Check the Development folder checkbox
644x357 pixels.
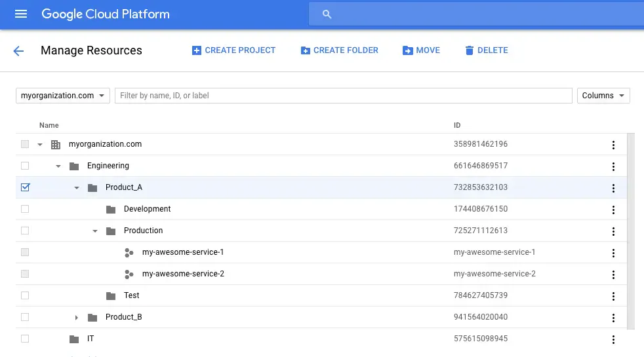tap(25, 209)
